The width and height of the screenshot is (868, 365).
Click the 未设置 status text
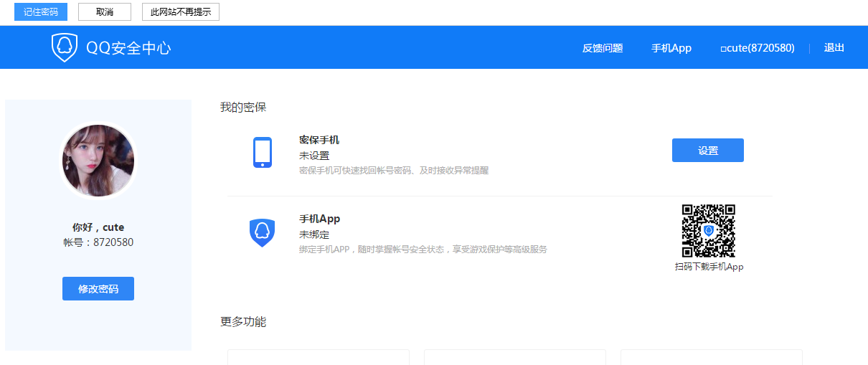click(x=314, y=156)
